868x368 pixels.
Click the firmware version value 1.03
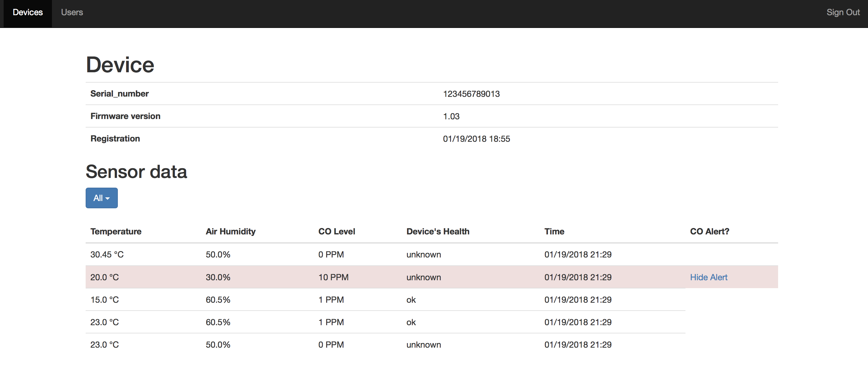[451, 116]
